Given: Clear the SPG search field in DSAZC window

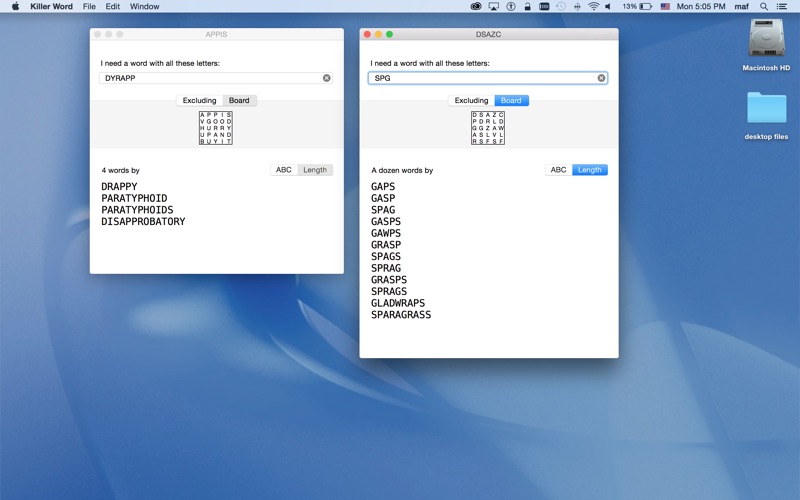Looking at the screenshot, I should tap(601, 78).
